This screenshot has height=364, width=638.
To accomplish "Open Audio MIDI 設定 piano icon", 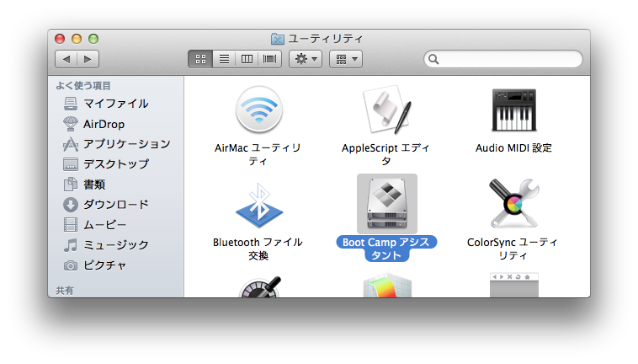I will (514, 110).
